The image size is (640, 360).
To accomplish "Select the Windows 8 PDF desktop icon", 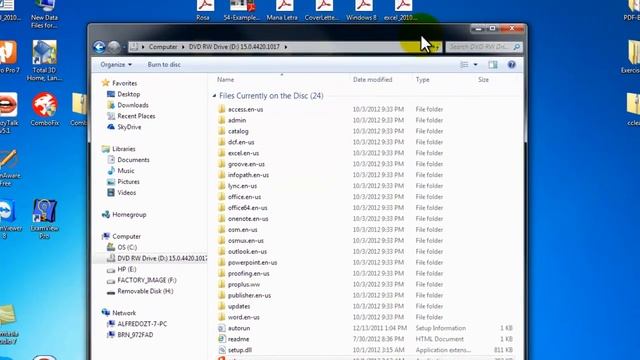I will (x=362, y=10).
